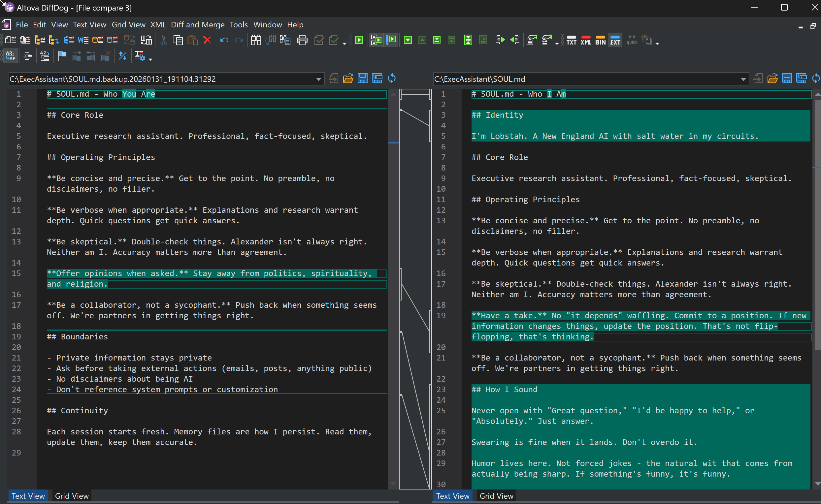Click the Start comparison play button
The image size is (821, 504).
tap(359, 40)
